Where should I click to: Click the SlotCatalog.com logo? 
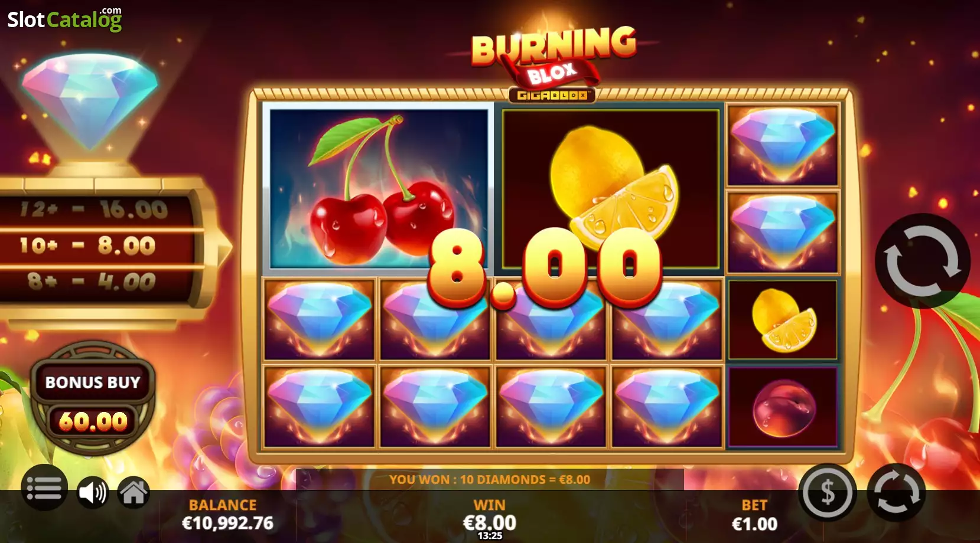point(64,19)
